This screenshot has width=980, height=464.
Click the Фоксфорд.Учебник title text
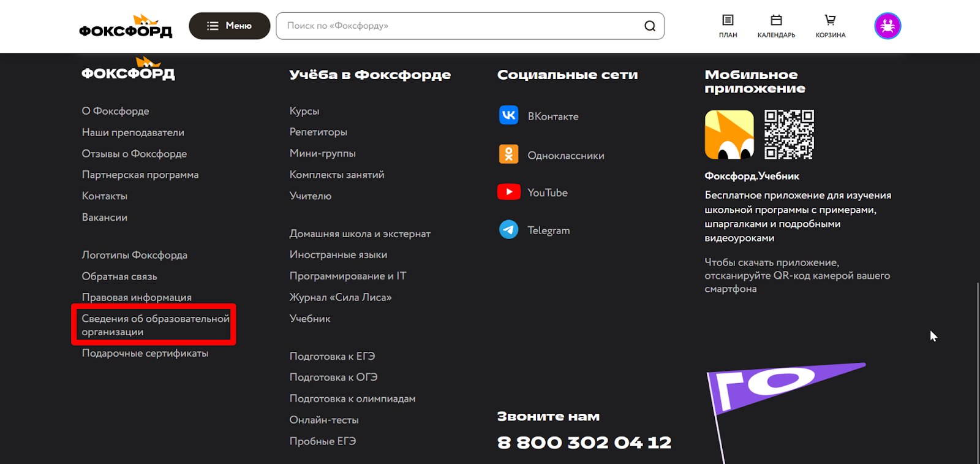[752, 176]
